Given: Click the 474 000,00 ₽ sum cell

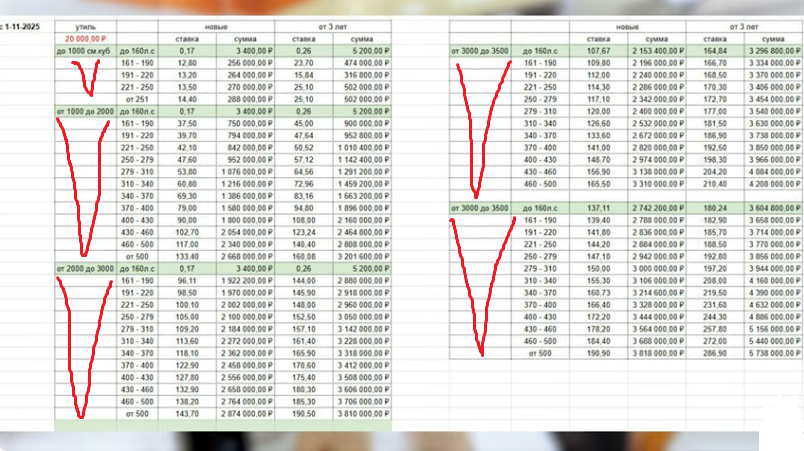Looking at the screenshot, I should tap(362, 63).
